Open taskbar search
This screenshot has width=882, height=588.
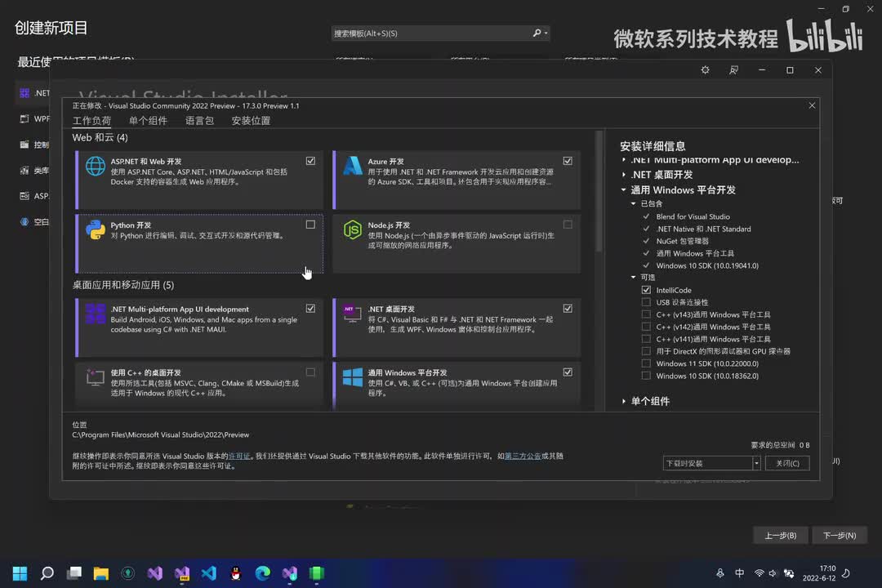[47, 573]
